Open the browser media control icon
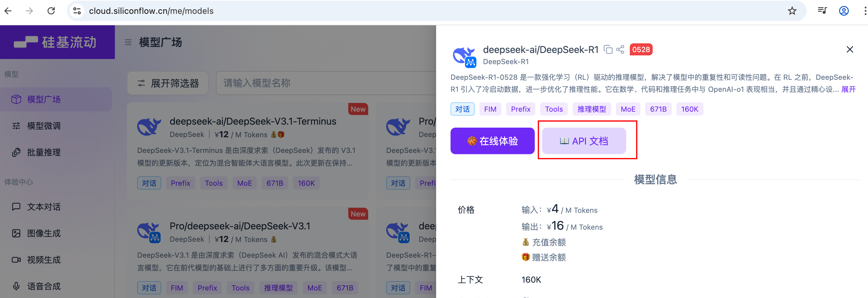The width and height of the screenshot is (868, 298). click(x=822, y=11)
